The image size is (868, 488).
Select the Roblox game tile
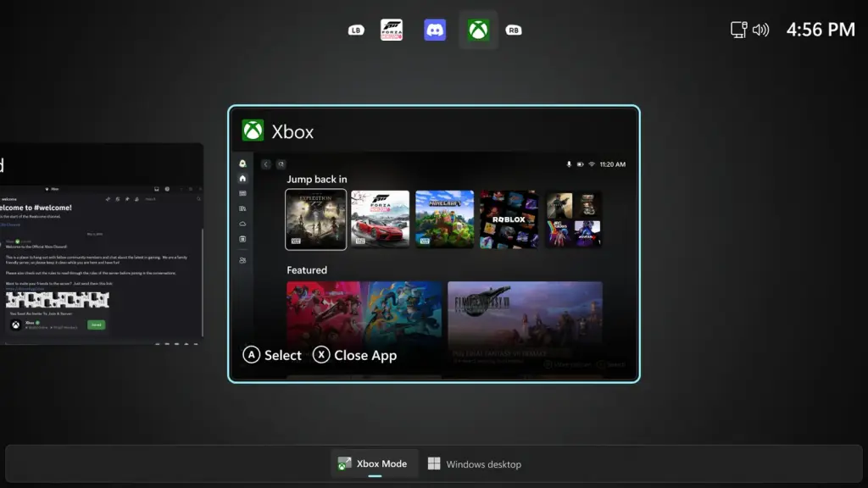tap(509, 219)
